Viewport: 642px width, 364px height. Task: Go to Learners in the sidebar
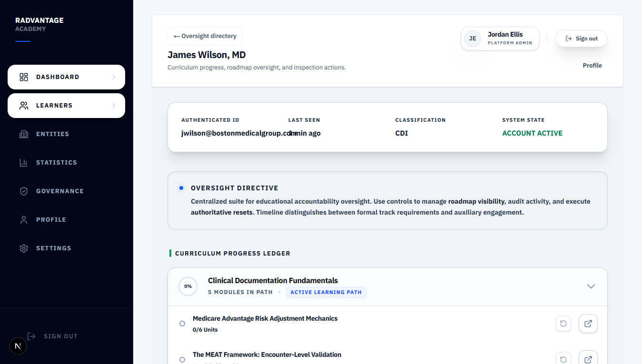click(x=66, y=106)
